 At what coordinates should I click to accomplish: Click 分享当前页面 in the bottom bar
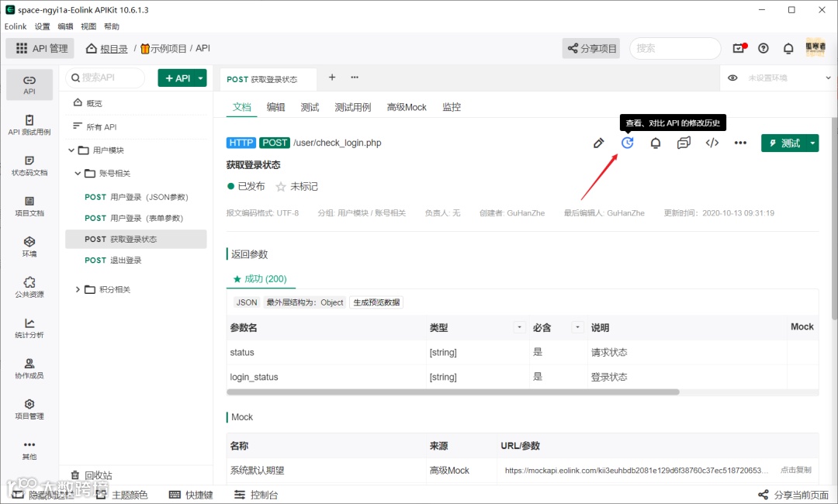(x=794, y=495)
